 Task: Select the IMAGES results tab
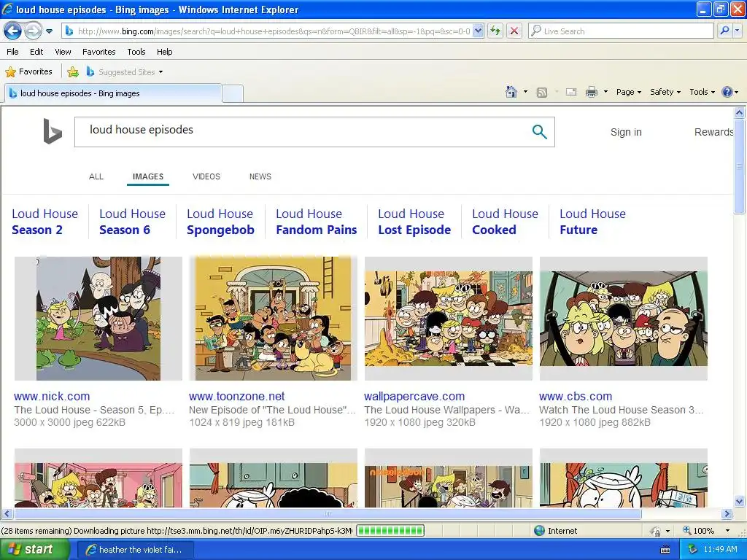147,176
